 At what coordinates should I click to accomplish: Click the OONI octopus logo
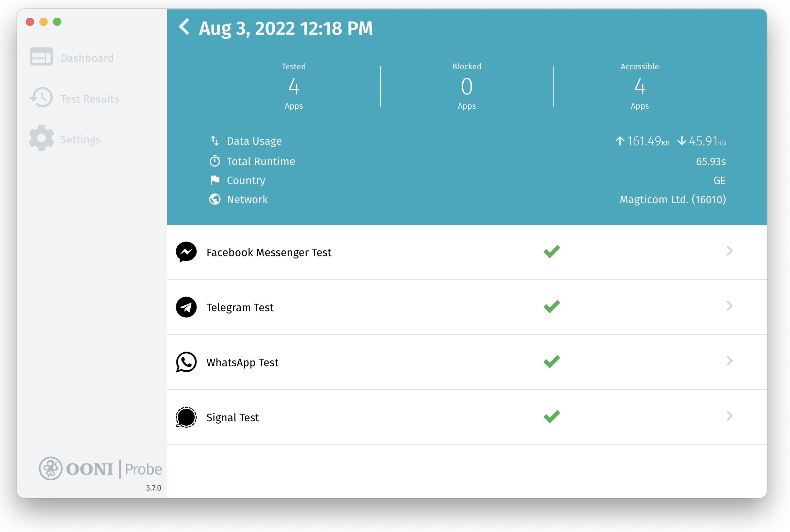[51, 468]
